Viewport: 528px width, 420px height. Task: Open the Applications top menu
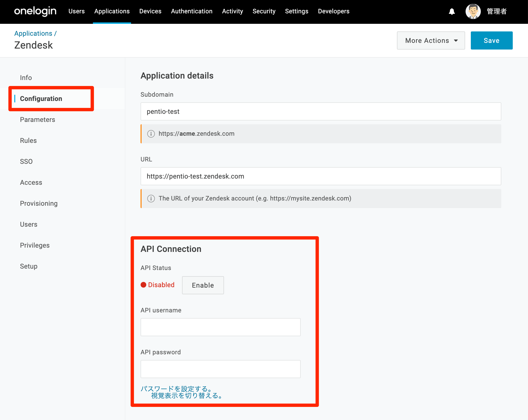(x=112, y=11)
